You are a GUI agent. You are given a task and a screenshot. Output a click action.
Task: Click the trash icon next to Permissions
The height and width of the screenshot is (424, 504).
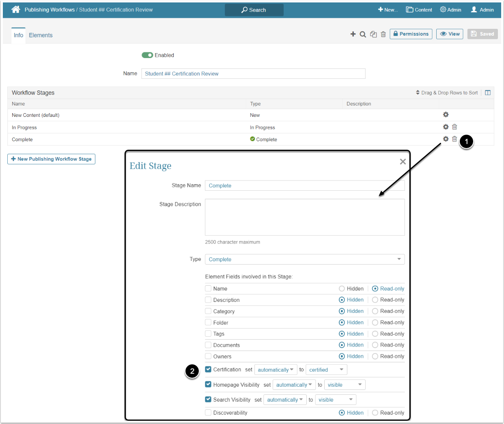(x=383, y=34)
